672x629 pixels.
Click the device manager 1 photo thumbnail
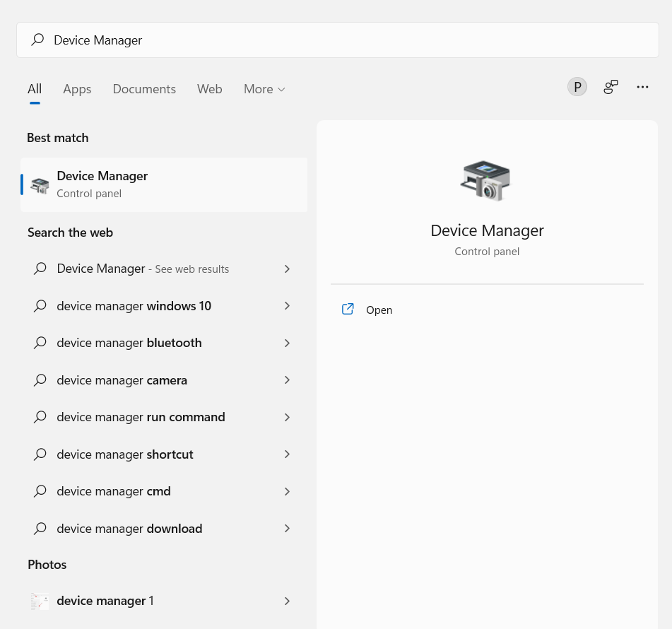pos(40,601)
